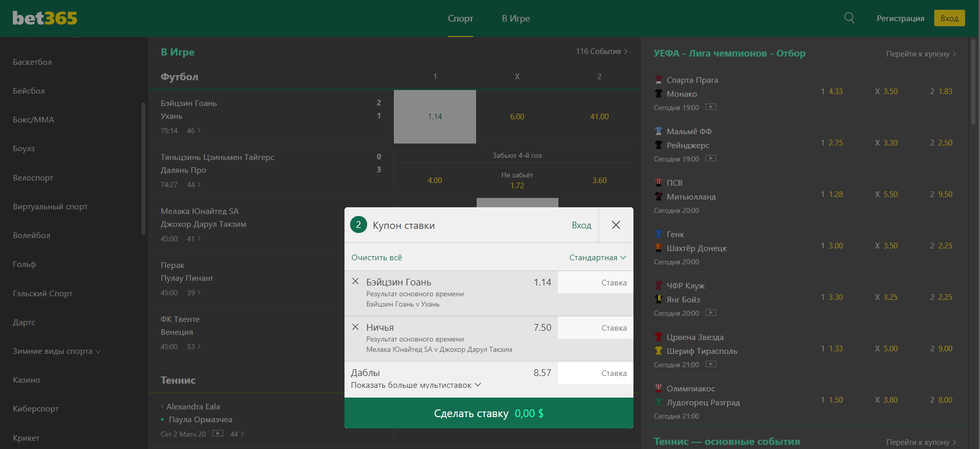
Task: Remove the Бэйцзин Гоань selection from the slip
Action: (x=355, y=281)
